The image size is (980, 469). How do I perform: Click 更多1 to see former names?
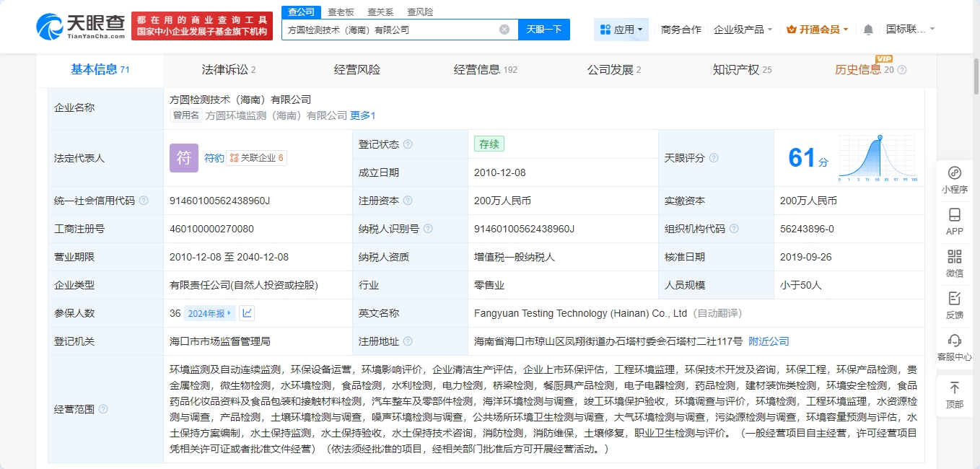(x=362, y=115)
